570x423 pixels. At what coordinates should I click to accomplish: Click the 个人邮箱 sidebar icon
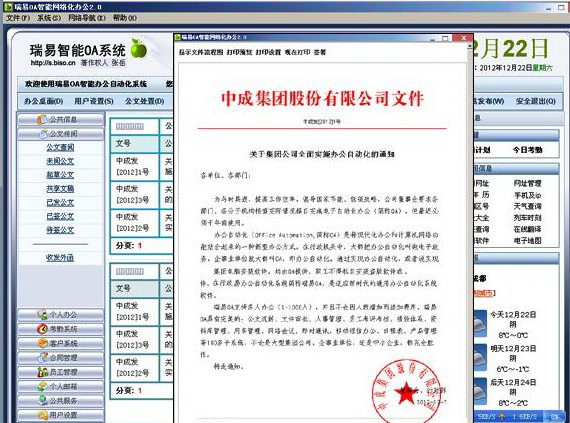point(43,386)
